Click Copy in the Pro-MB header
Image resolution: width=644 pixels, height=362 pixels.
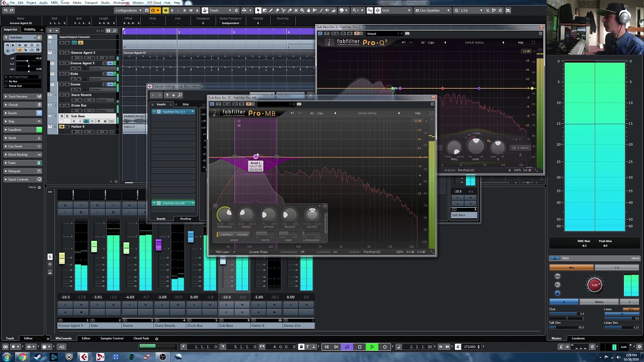(x=320, y=113)
